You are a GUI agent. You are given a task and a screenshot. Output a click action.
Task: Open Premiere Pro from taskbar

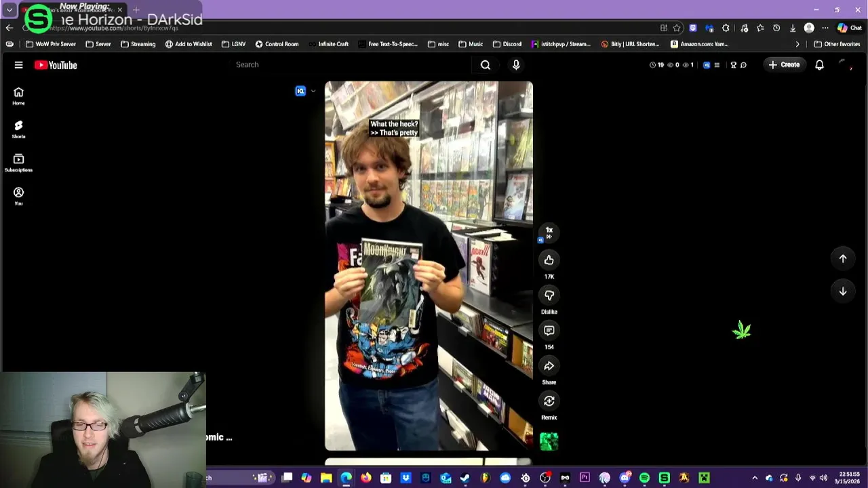pyautogui.click(x=585, y=478)
